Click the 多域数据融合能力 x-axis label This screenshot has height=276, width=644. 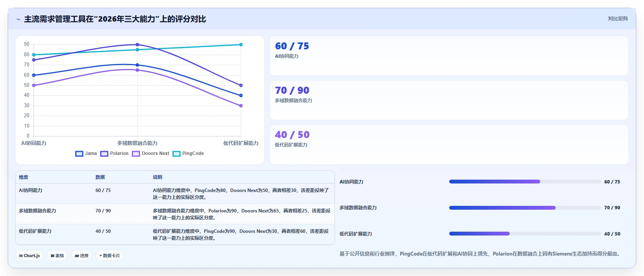click(137, 143)
